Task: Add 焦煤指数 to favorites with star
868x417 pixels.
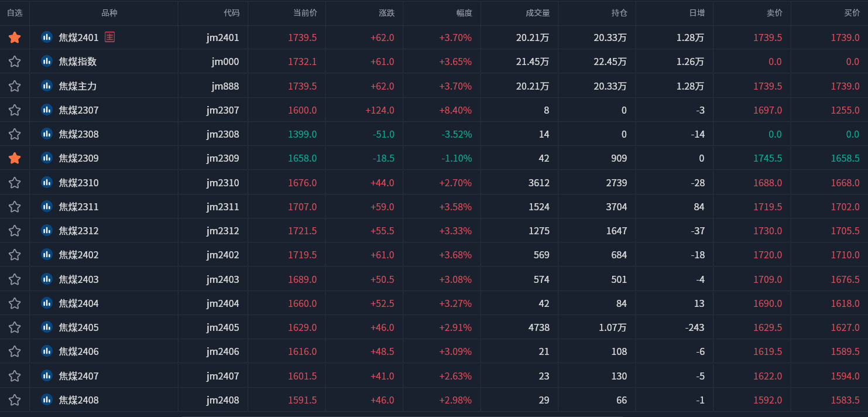Action: click(x=15, y=61)
